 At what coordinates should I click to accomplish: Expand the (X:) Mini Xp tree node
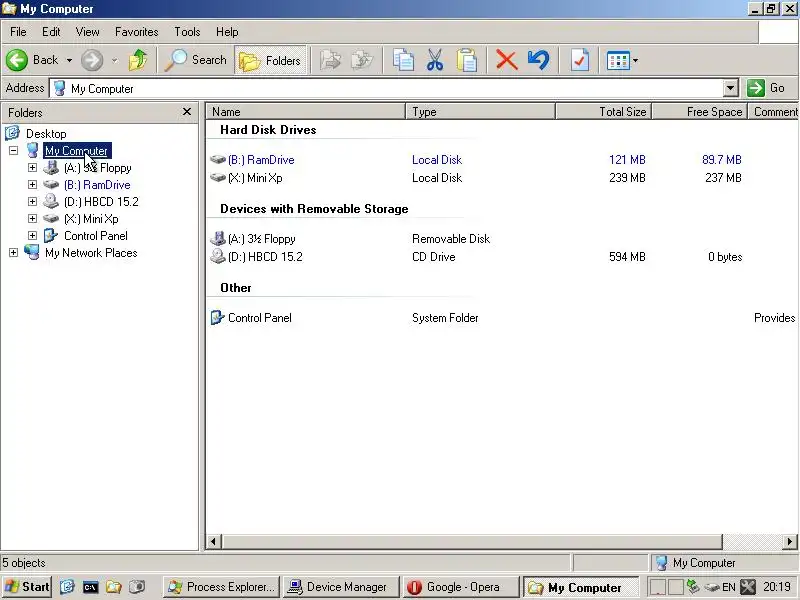pyautogui.click(x=32, y=218)
